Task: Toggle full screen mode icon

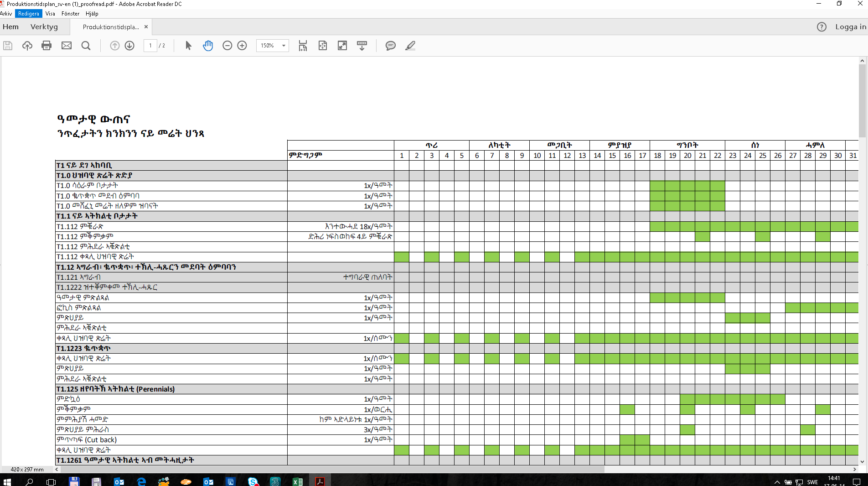Action: point(342,46)
